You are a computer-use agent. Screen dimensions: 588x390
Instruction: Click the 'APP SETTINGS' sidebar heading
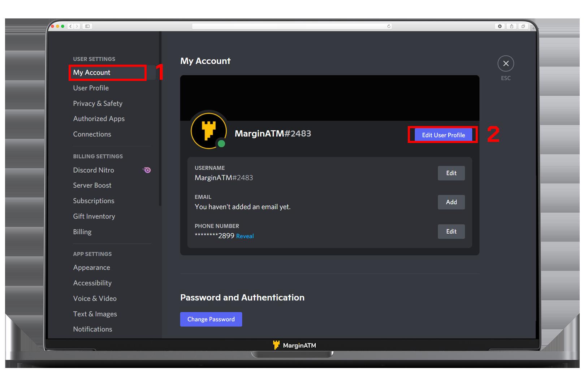pyautogui.click(x=92, y=254)
